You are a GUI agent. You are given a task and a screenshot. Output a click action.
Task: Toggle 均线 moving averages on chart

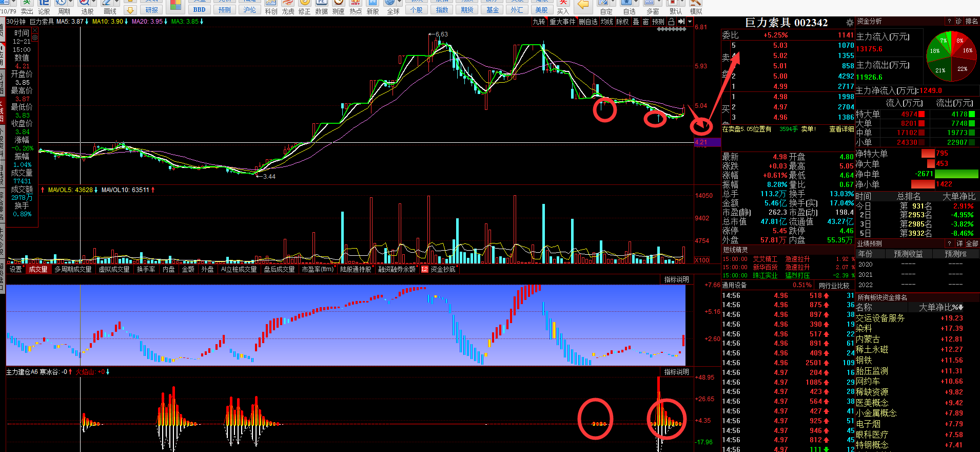tap(607, 22)
